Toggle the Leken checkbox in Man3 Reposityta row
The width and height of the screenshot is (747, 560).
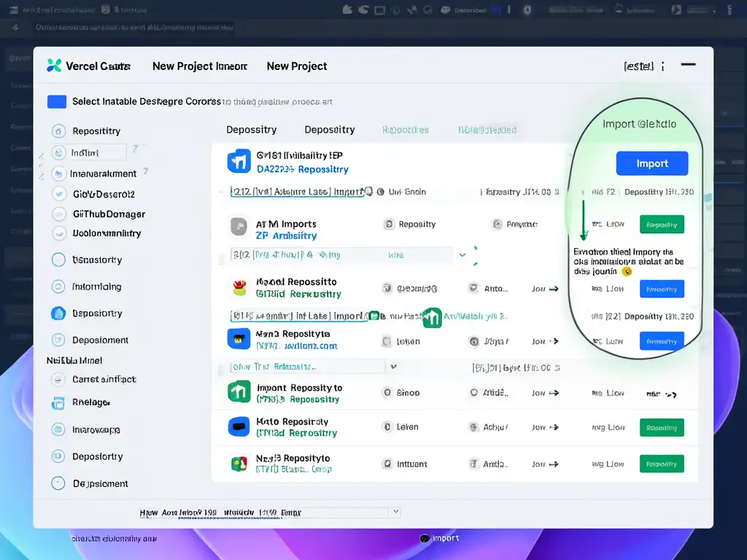387,341
